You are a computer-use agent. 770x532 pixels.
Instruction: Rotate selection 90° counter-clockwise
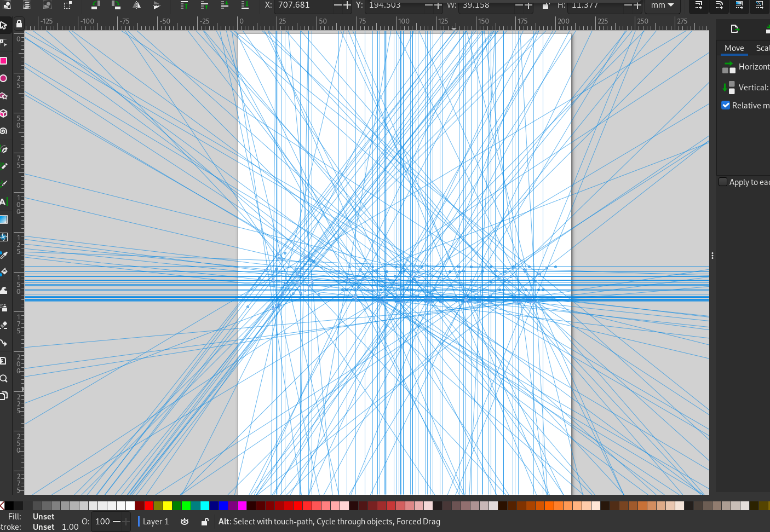point(96,5)
